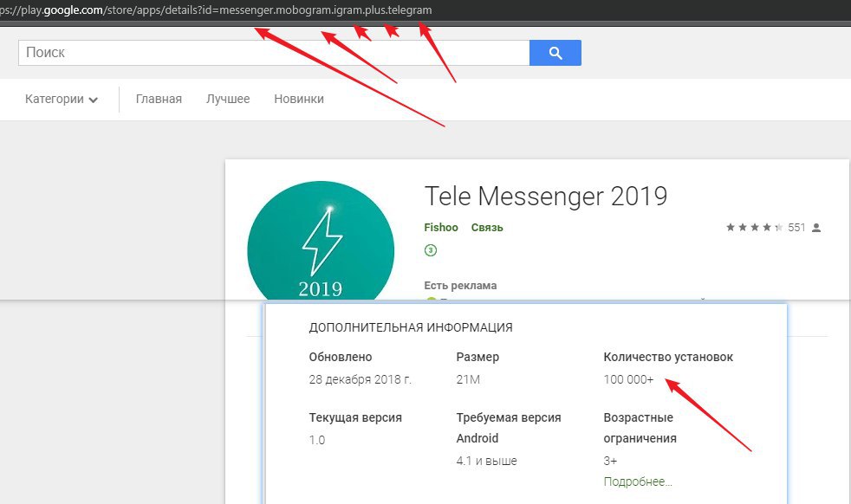
Task: Click the Tele Messenger 2019 app icon
Action: click(x=321, y=241)
